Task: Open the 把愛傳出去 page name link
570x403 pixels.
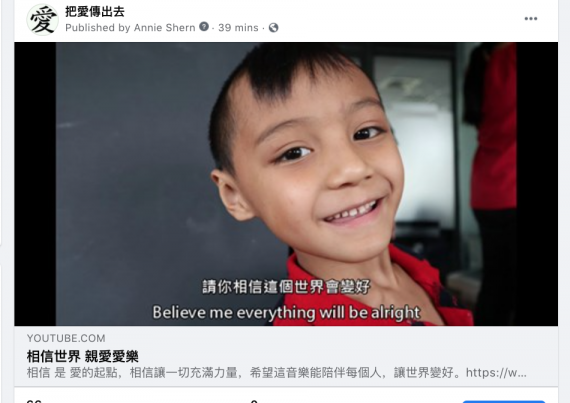Action: [x=95, y=12]
